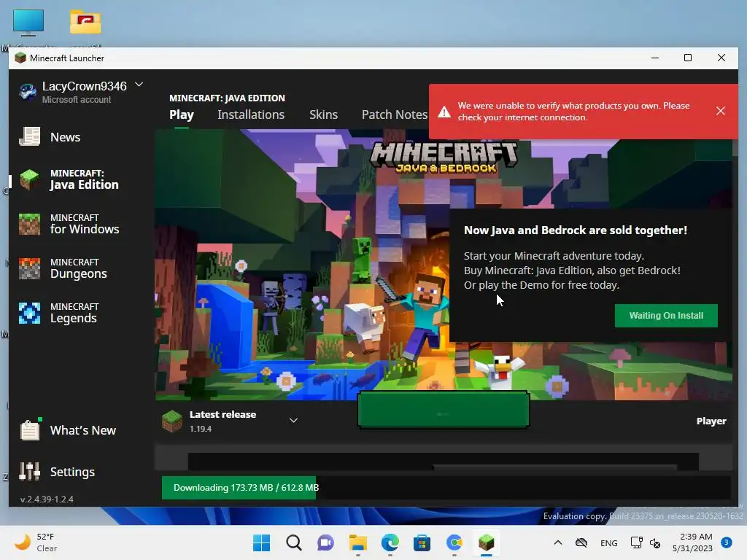
Task: Select the Java Edition grass block icon
Action: pyautogui.click(x=29, y=179)
